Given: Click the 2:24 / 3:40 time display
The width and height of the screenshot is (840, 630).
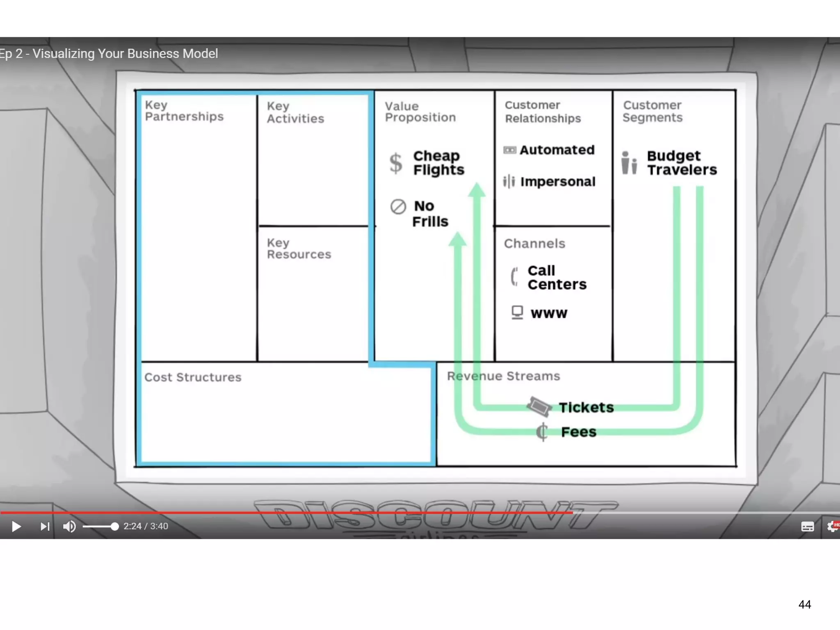Looking at the screenshot, I should point(146,526).
